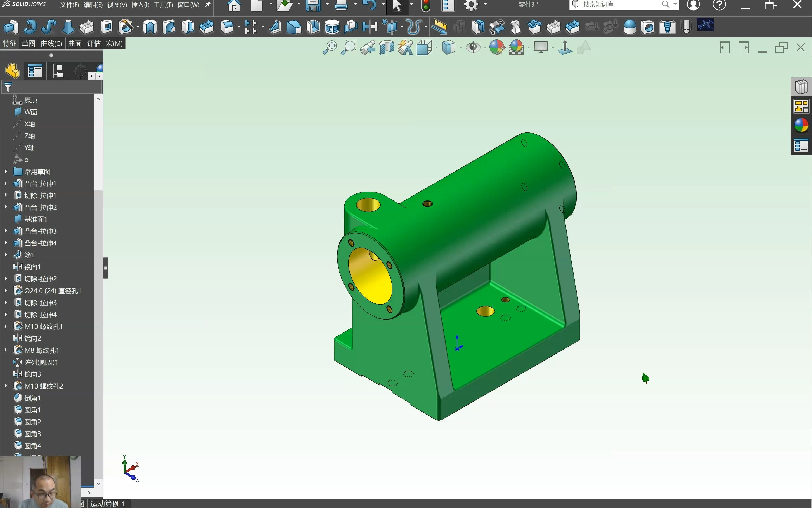Expand the M10 螺纹孔1 feature
812x508 pixels.
click(6, 326)
